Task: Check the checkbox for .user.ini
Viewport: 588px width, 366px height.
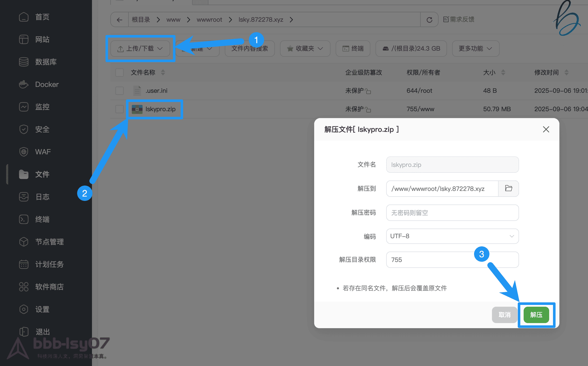Action: (x=119, y=90)
